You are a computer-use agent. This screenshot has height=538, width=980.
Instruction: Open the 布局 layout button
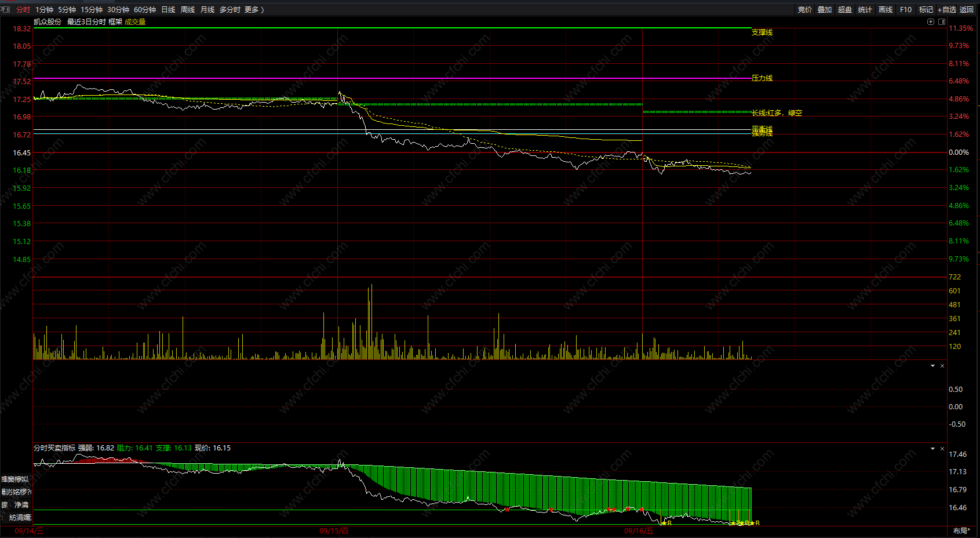[961, 531]
